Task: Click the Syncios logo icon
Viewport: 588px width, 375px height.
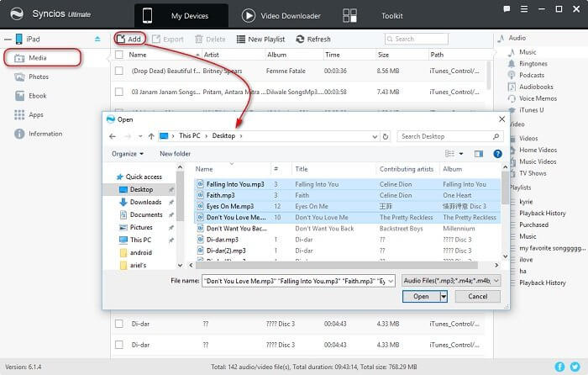Action: 17,14
